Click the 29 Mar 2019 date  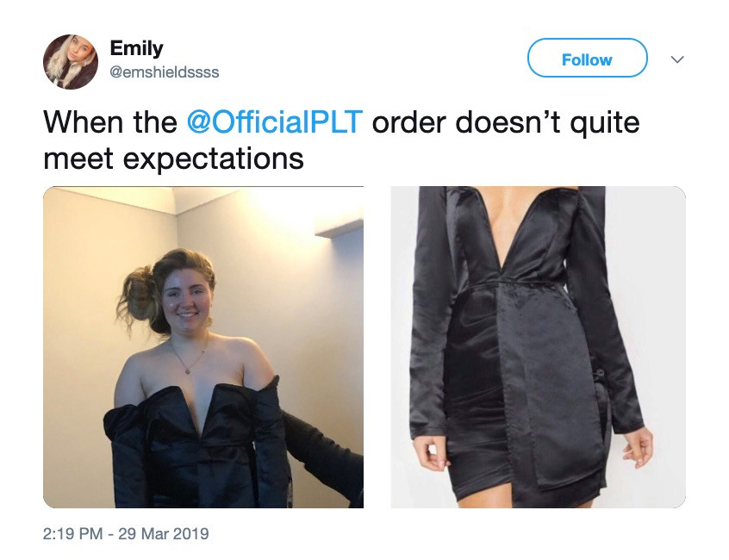(163, 533)
